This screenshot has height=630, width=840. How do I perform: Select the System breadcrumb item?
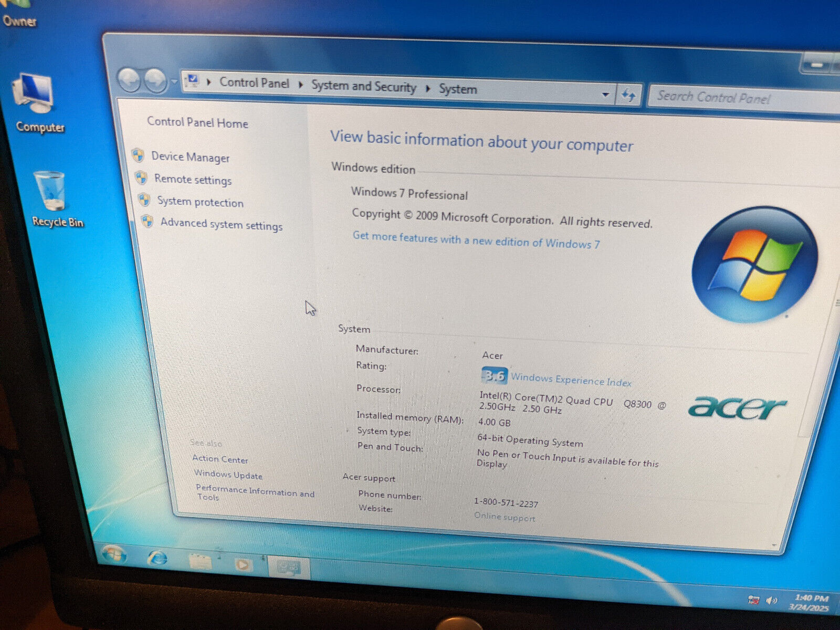[x=458, y=89]
